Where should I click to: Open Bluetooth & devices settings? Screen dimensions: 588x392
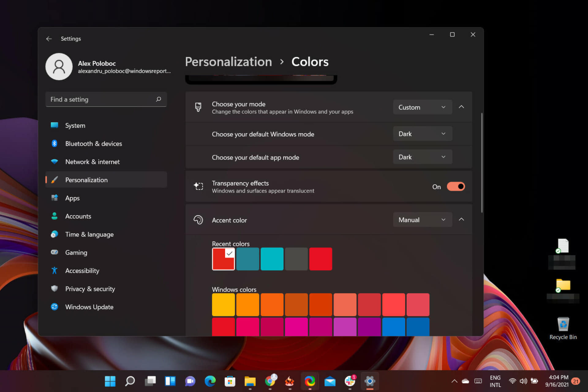pos(93,144)
